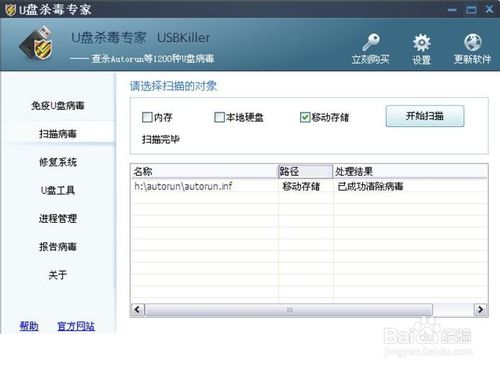Follow the 帮助 link
Viewport: 500px width, 369px height.
(29, 326)
